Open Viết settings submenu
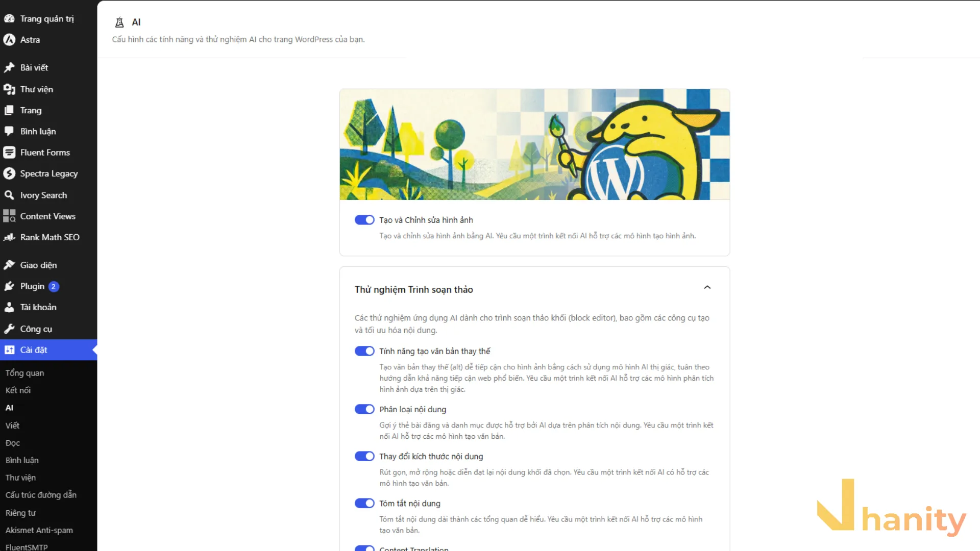Screen dimensions: 980x551 [x=12, y=425]
